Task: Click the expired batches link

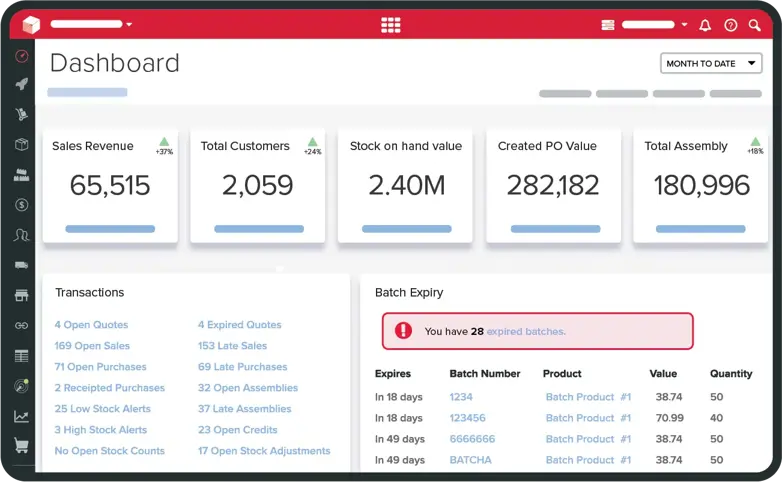Action: (x=526, y=331)
